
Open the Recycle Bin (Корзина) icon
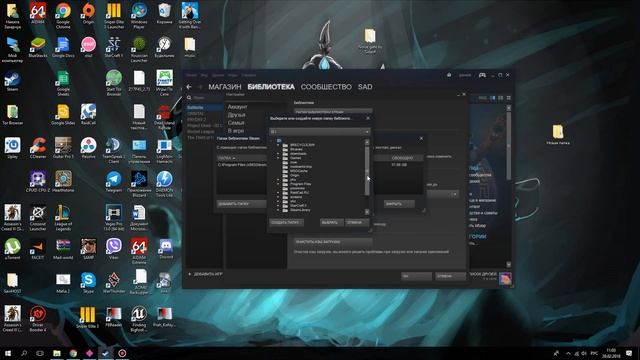point(164,13)
